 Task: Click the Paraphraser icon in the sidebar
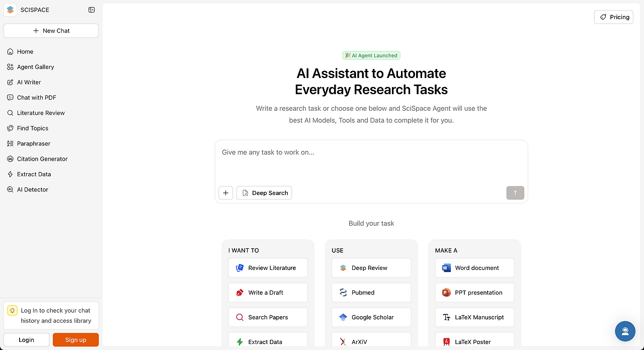coord(10,144)
